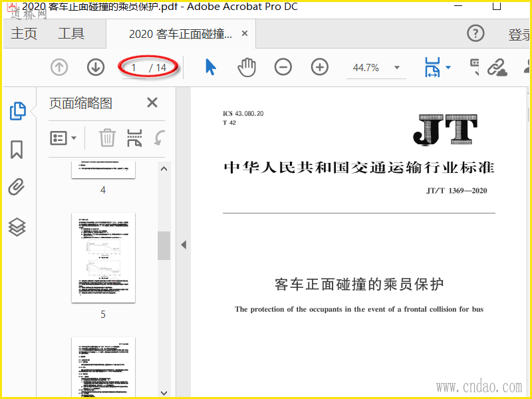Zoom in with the plus button

pyautogui.click(x=320, y=67)
